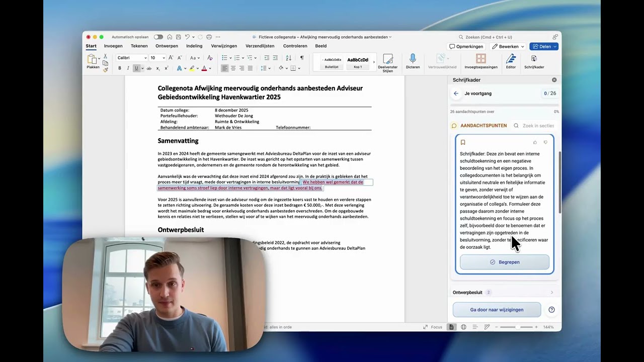Click the Home icon in title bar
644x362 pixels.
coord(170,37)
